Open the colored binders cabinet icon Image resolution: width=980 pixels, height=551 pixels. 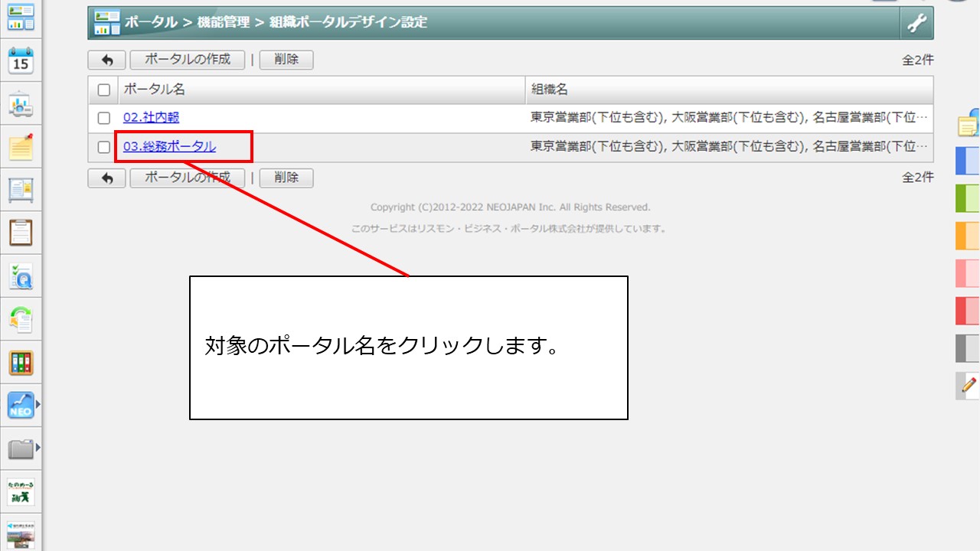[21, 362]
